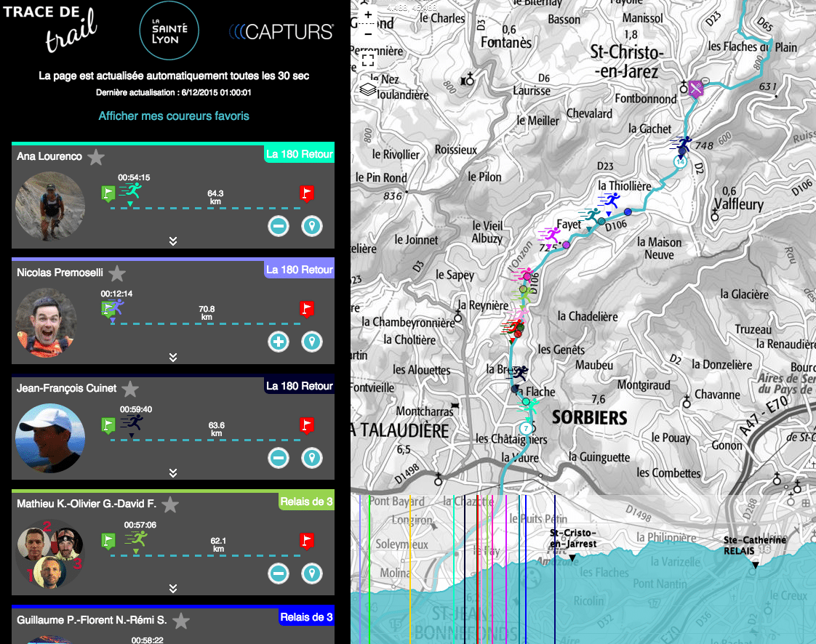
Task: Remove Mathieu K. relay team from map
Action: [x=279, y=573]
